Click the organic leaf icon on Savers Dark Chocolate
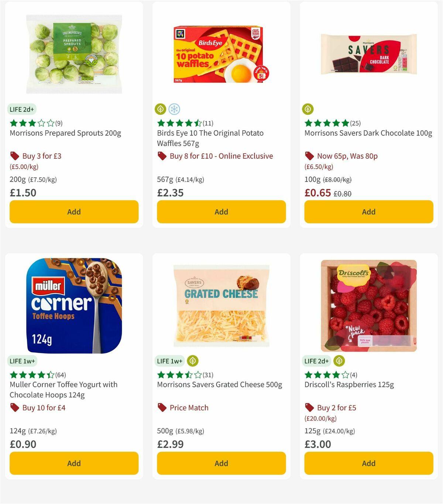 [x=308, y=109]
